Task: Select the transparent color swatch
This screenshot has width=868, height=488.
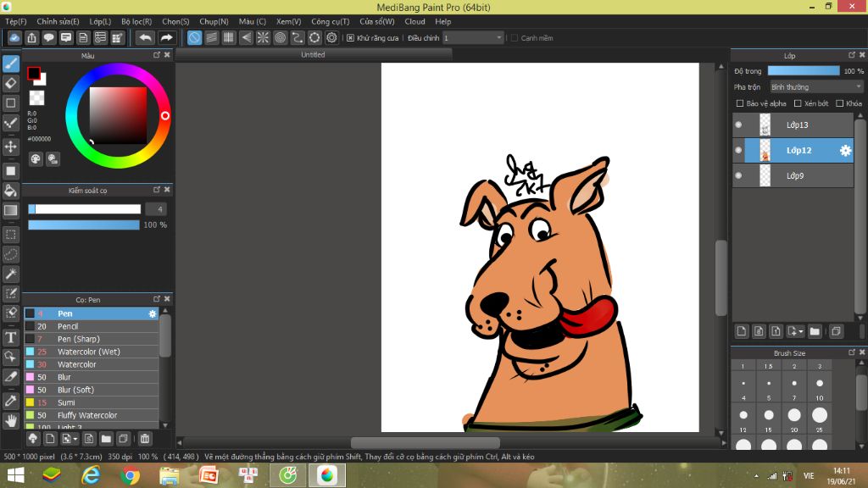Action: coord(36,98)
